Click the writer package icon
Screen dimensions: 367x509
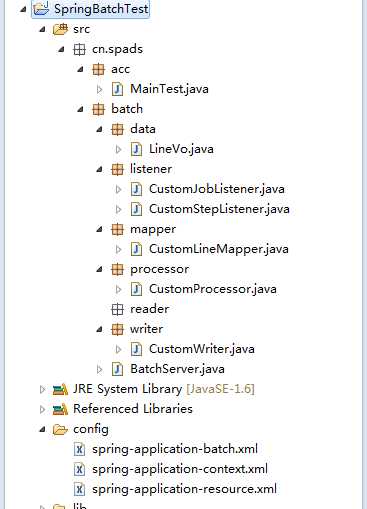click(117, 329)
